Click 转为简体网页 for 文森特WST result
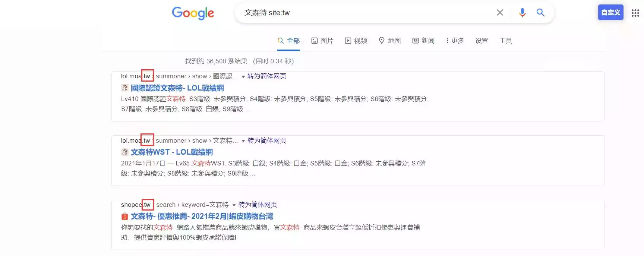The height and width of the screenshot is (256, 644). 267,140
